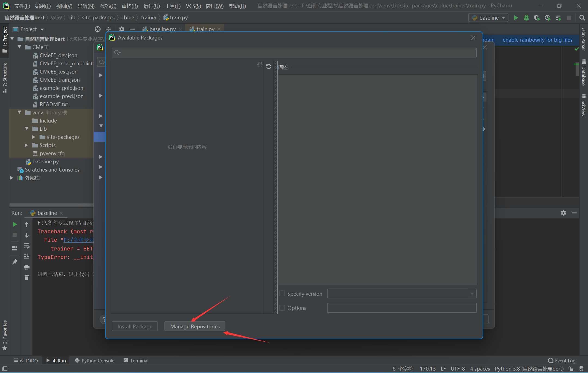Open the 导航(N) menu
The image size is (588, 373).
coord(86,6)
